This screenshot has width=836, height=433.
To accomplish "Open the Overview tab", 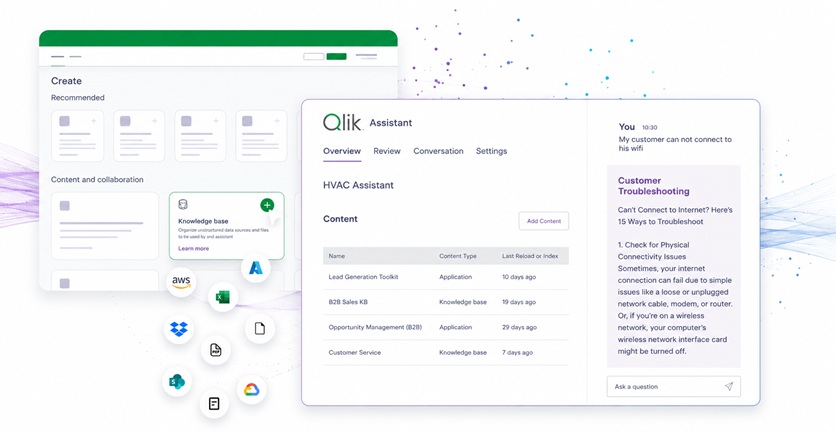I will 342,151.
